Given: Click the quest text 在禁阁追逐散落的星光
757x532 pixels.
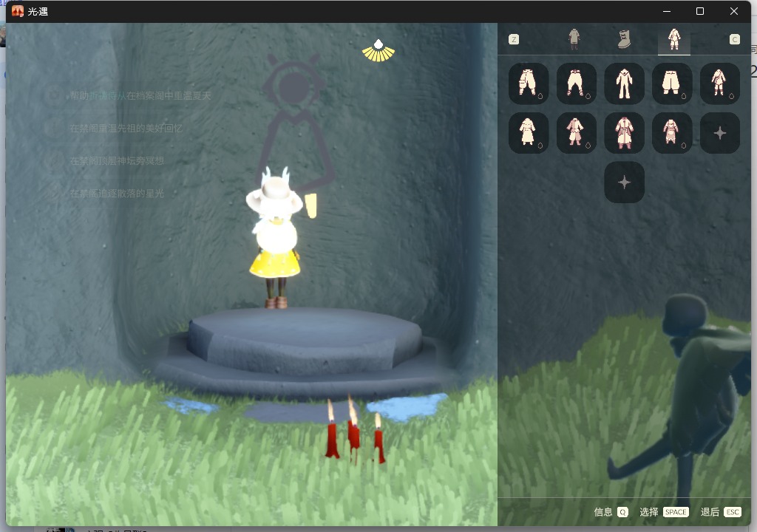Looking at the screenshot, I should [x=117, y=194].
